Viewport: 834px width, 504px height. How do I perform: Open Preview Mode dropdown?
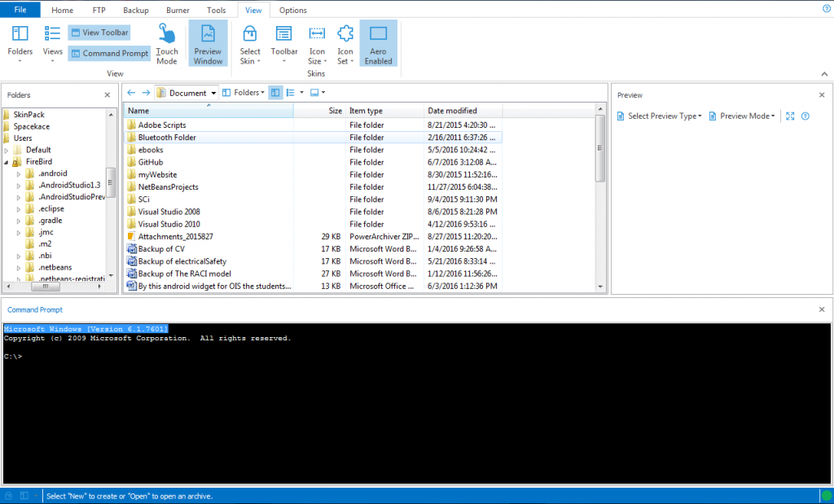[742, 116]
